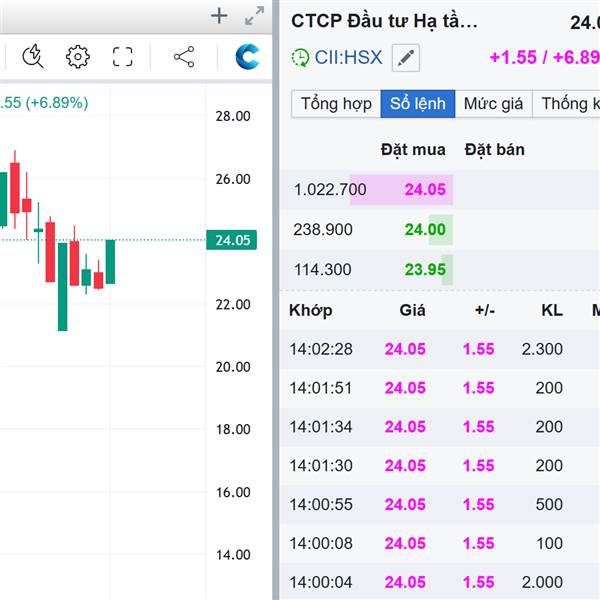Click the 24.05 current price label on axis

(232, 240)
